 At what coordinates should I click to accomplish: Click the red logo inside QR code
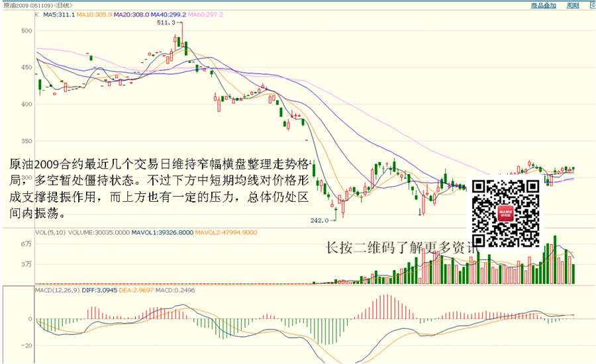pyautogui.click(x=506, y=213)
